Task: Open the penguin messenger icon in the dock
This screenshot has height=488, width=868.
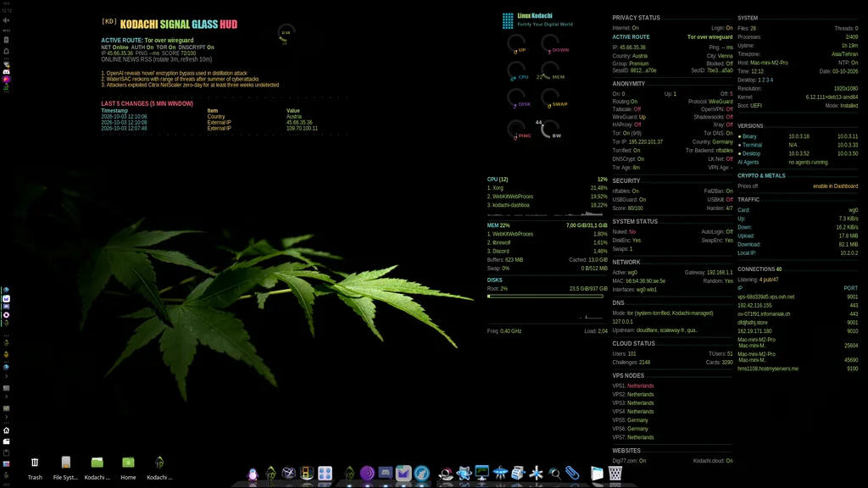Action: [253, 474]
